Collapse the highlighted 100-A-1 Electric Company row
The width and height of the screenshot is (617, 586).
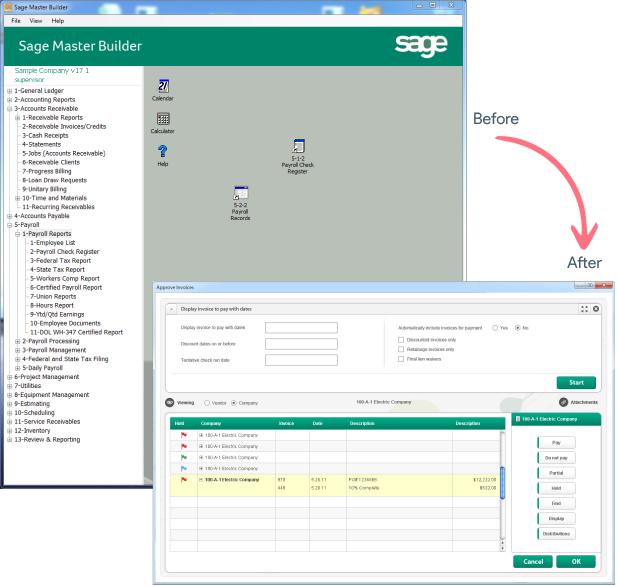[201, 480]
